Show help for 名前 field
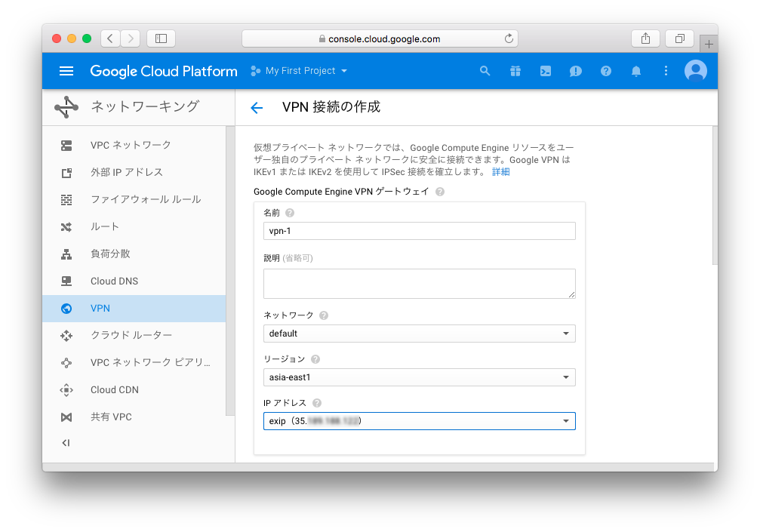The width and height of the screenshot is (760, 532). point(290,213)
